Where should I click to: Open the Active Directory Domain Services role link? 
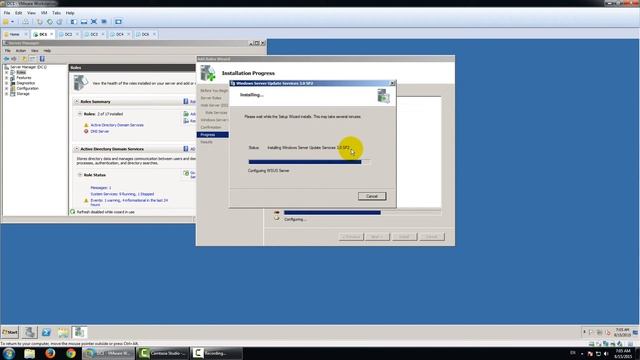117,125
